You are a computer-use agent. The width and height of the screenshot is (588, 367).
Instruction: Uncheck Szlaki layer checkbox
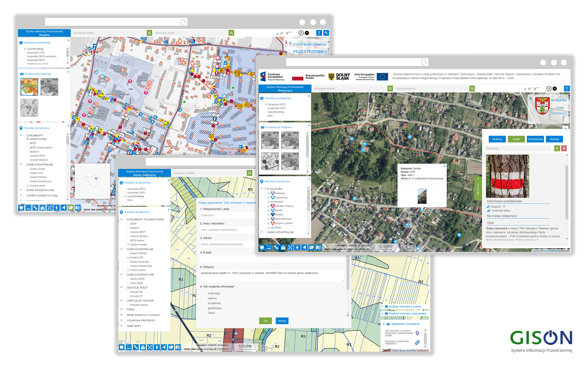(269, 228)
